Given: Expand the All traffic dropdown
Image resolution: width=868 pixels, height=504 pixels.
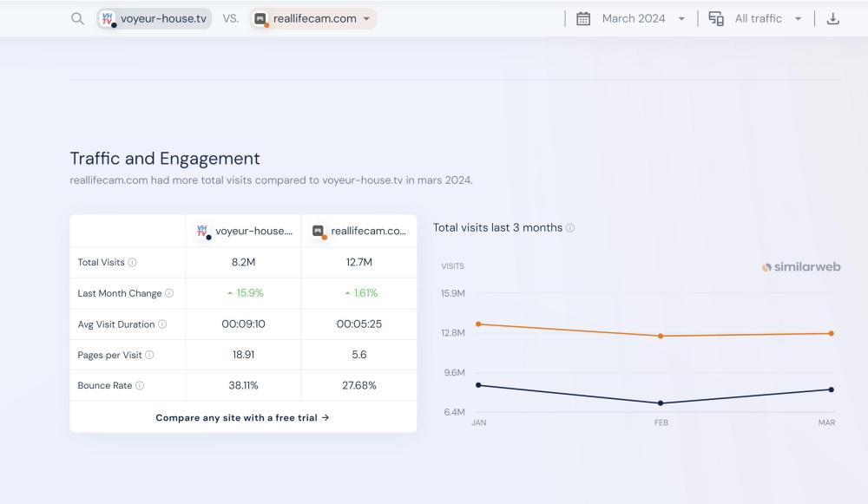Looking at the screenshot, I should tap(767, 18).
